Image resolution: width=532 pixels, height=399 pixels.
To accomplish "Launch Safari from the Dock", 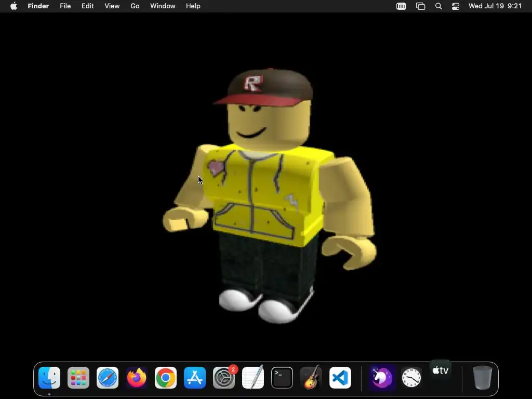I will point(108,378).
